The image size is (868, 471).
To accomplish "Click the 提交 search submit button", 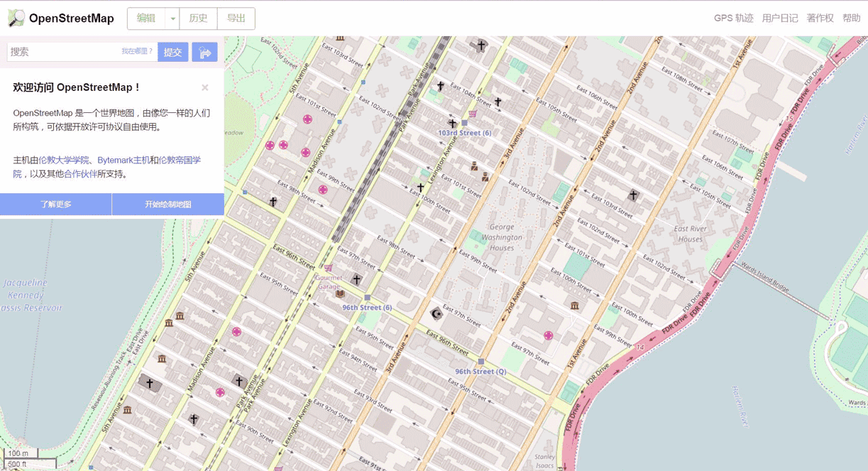I will coord(173,52).
